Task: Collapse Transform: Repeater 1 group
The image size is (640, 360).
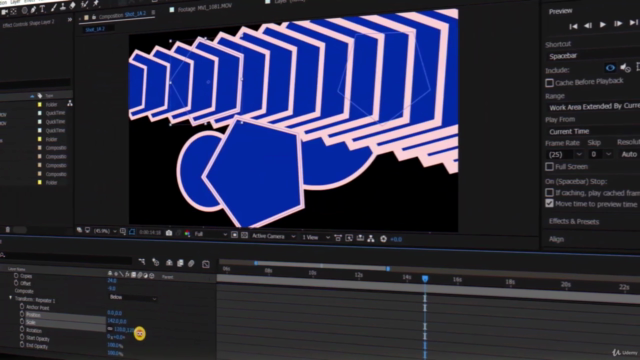Action: point(11,298)
